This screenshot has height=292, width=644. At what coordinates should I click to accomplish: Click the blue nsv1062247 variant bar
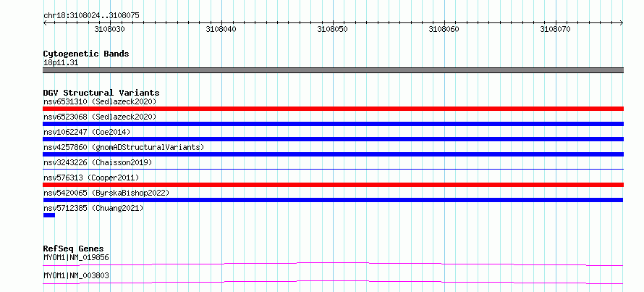(333, 139)
